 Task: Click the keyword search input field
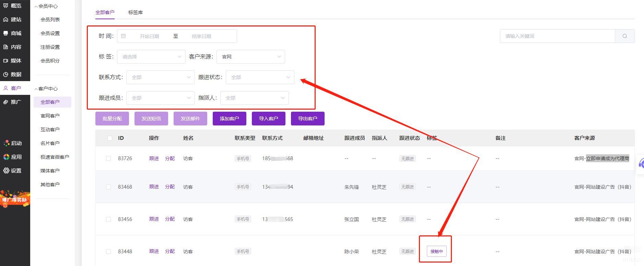tap(557, 36)
